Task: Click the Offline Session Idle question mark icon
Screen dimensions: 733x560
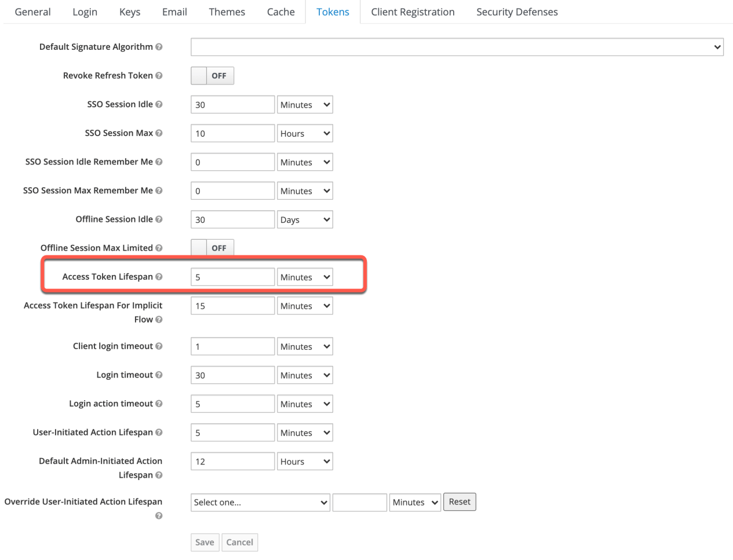Action: (159, 219)
